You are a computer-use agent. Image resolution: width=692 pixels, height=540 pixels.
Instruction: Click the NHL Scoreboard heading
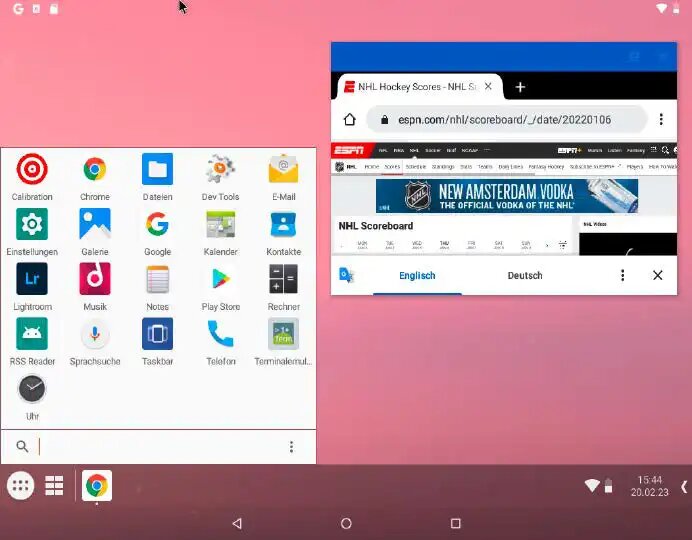(x=376, y=226)
